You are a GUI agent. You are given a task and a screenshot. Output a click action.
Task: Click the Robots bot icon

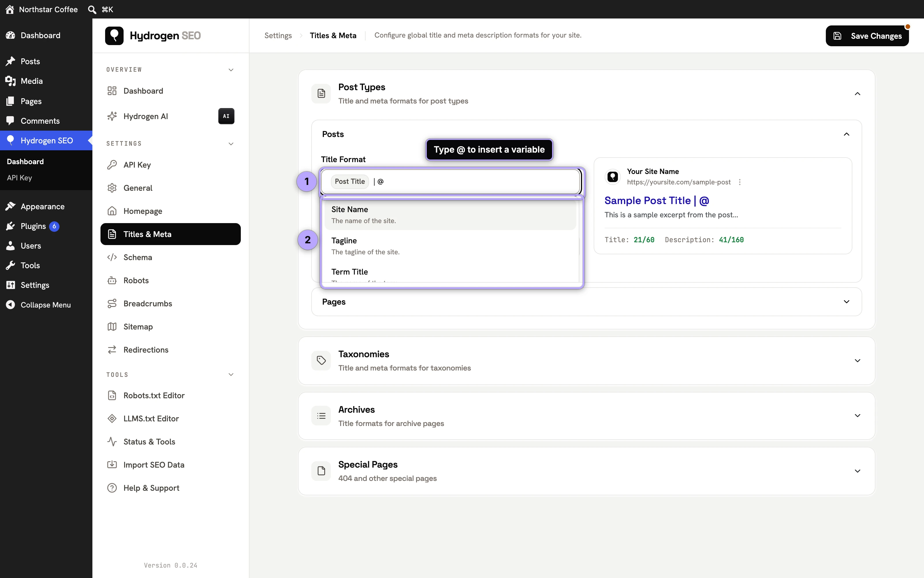(112, 281)
